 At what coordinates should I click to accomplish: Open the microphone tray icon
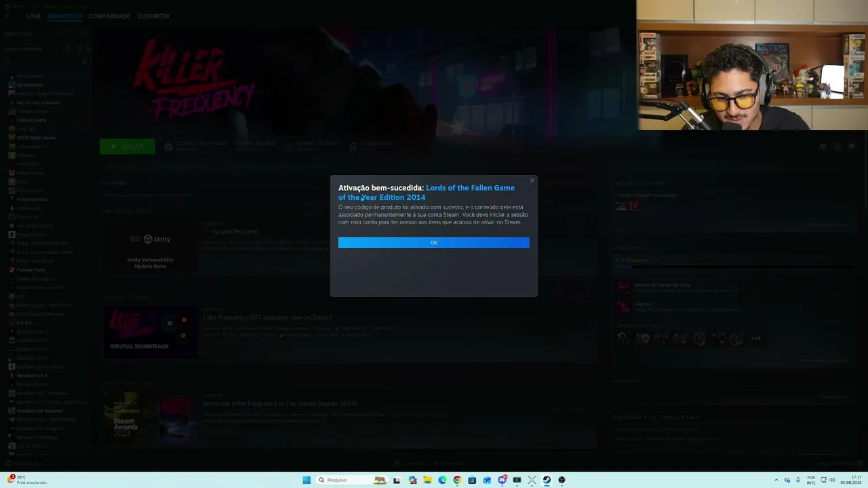798,480
